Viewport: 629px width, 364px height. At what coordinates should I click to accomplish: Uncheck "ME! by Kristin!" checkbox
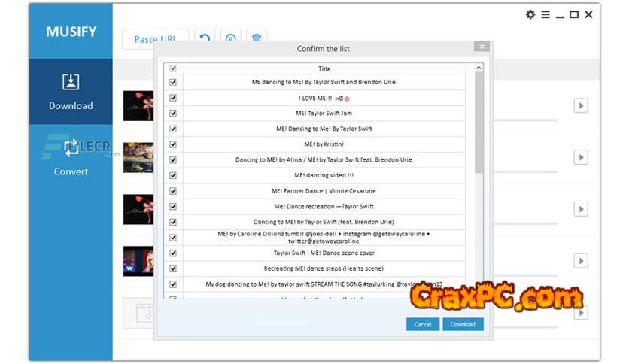173,144
